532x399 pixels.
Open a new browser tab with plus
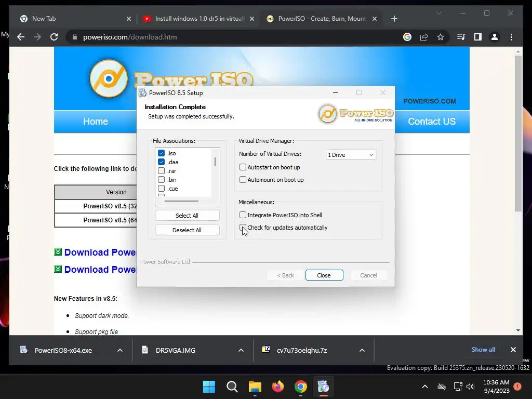(x=394, y=19)
